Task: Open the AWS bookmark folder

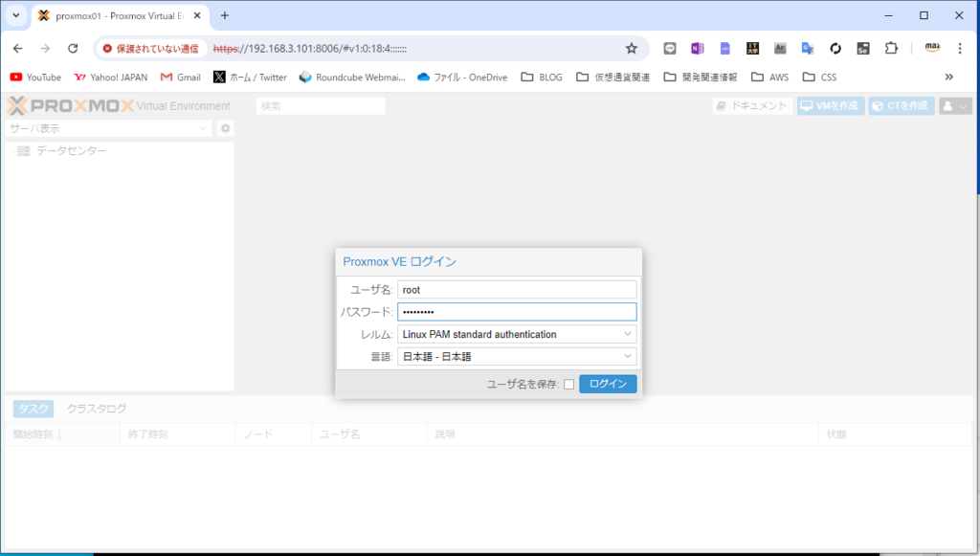Action: click(x=770, y=77)
